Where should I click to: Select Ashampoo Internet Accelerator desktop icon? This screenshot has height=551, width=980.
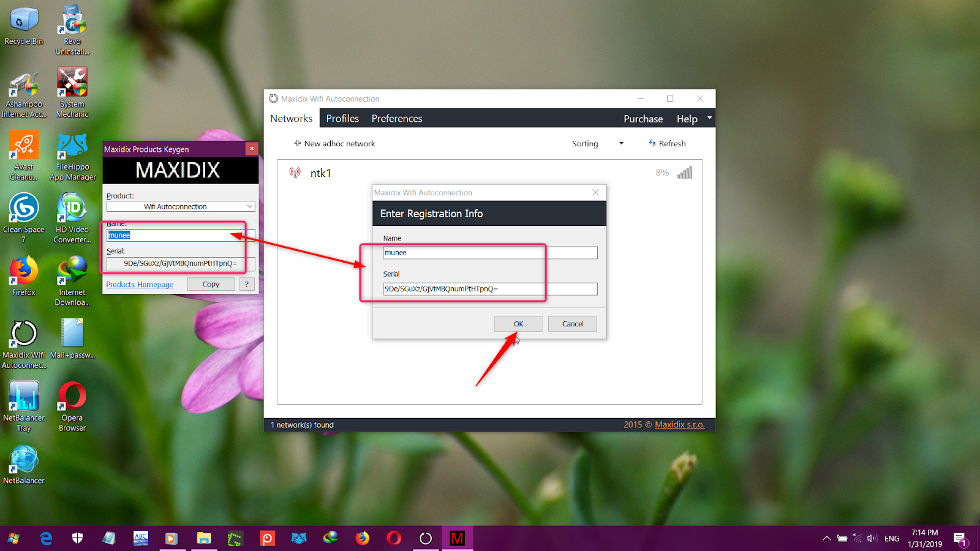24,95
